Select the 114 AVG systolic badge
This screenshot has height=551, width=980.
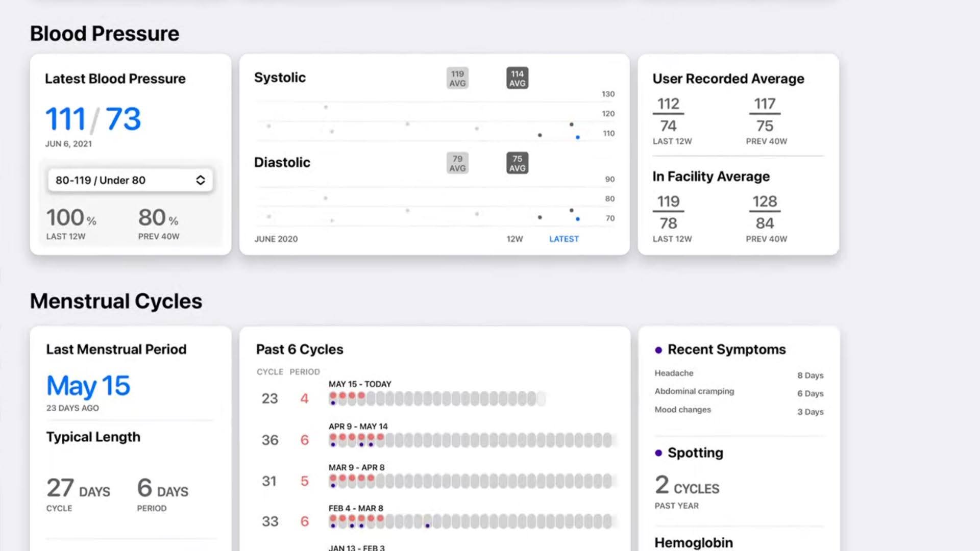(x=517, y=78)
